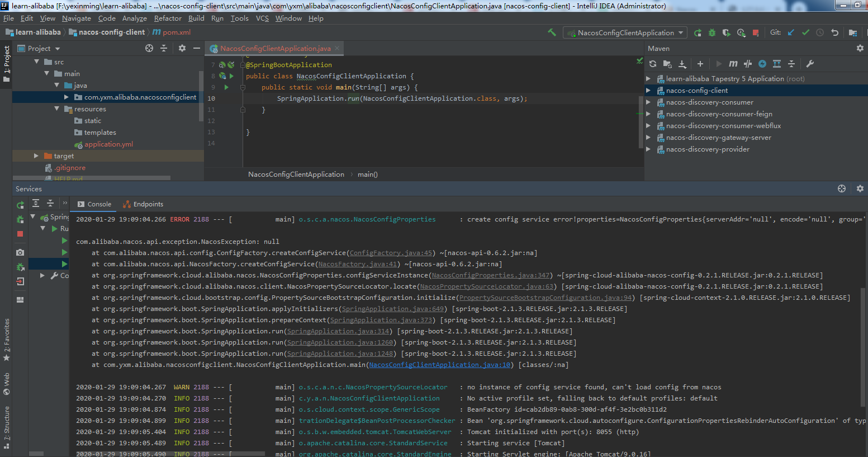Viewport: 868px width, 457px height.
Task: Rerun service in Services panel
Action: 20,205
